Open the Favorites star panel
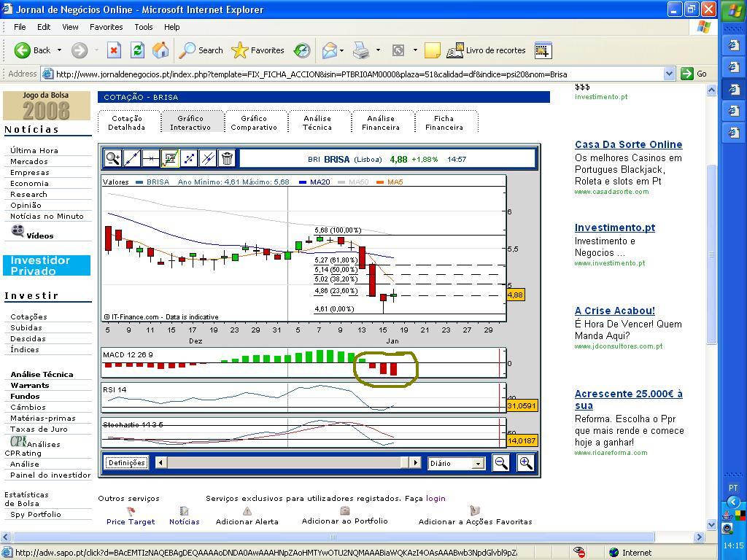Image resolution: width=747 pixels, height=560 pixels. click(258, 50)
